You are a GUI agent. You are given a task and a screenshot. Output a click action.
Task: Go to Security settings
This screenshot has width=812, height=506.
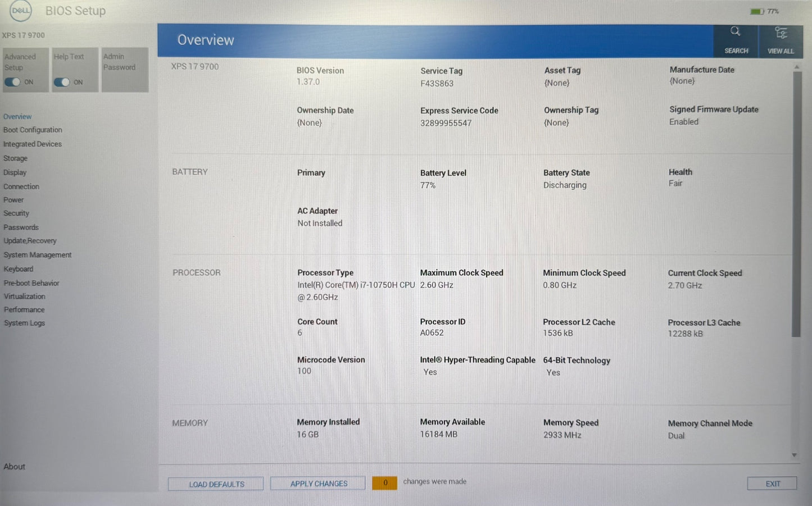point(16,213)
